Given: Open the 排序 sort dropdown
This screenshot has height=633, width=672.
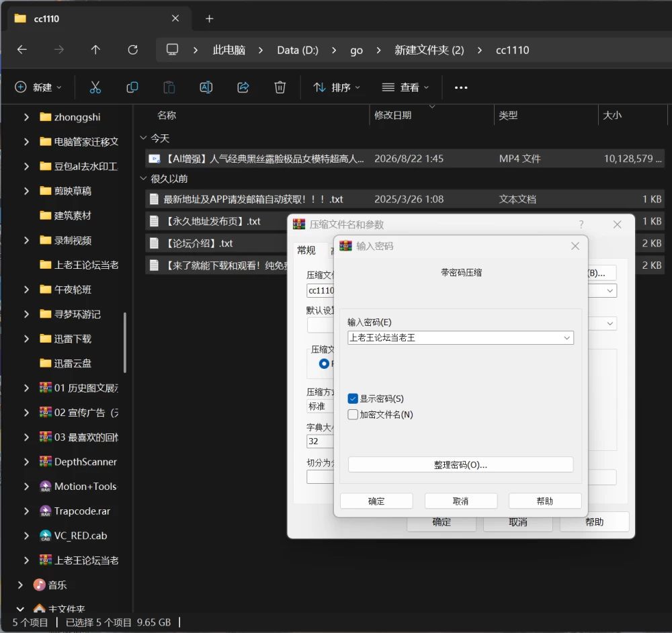Looking at the screenshot, I should coord(337,87).
